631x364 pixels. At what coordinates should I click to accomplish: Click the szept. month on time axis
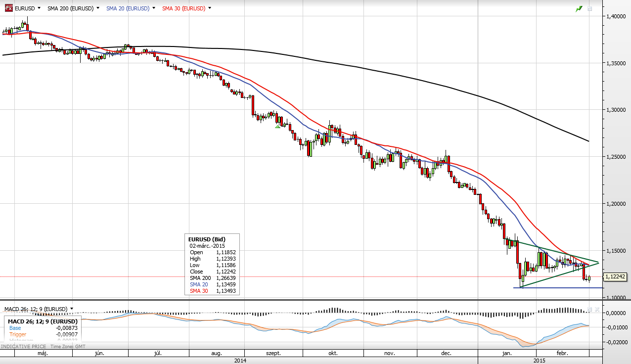(273, 353)
